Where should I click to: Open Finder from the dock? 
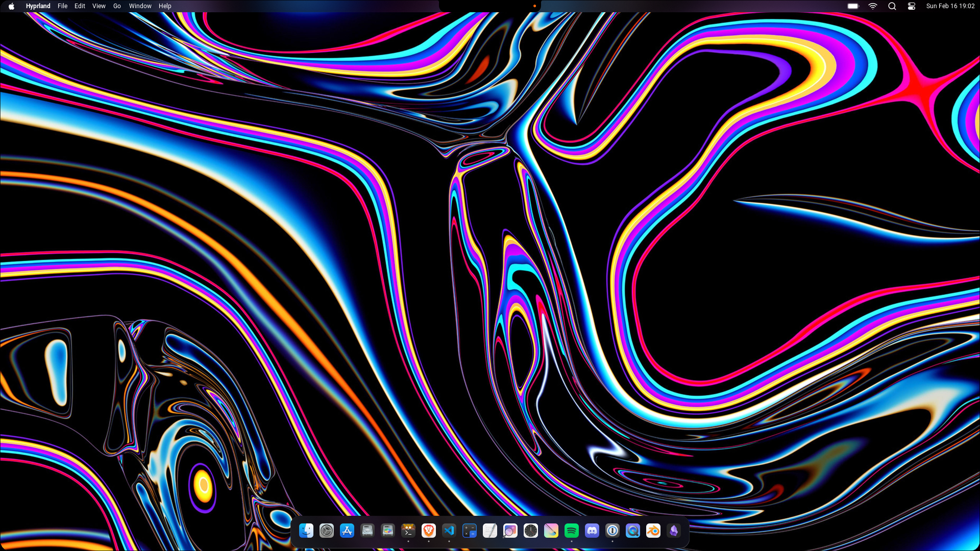pos(306,531)
